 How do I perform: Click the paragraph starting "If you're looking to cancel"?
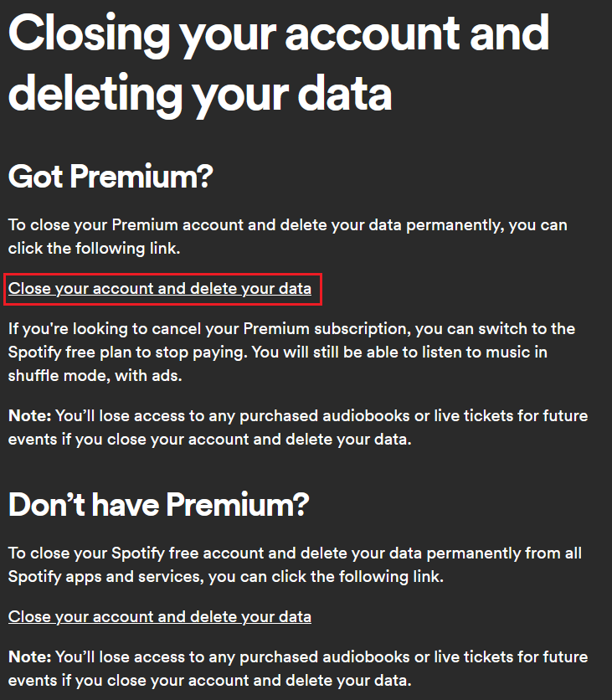(x=291, y=329)
